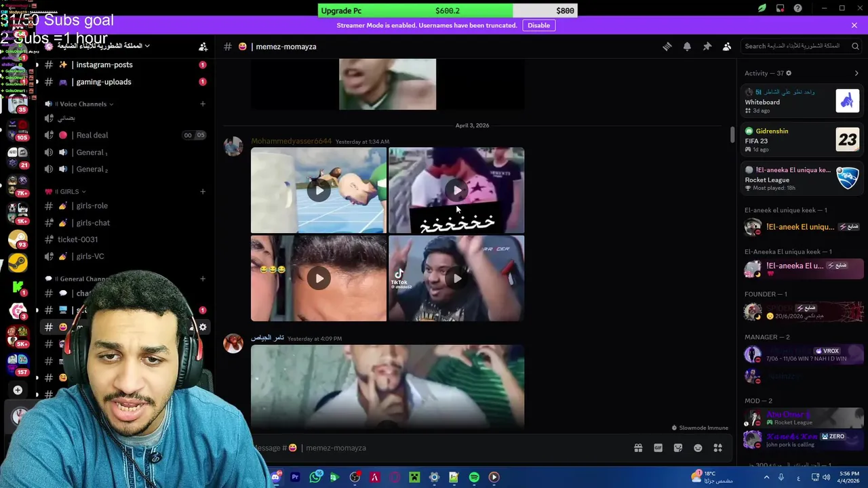The image size is (868, 488).
Task: Open the FIFA 23 activity card
Action: click(802, 140)
